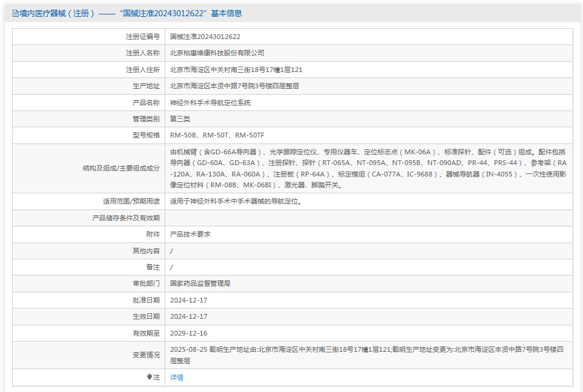The width and height of the screenshot is (583, 392).
Task: Click the empty 产品储存条件及有效期 value cell
Action: point(367,218)
